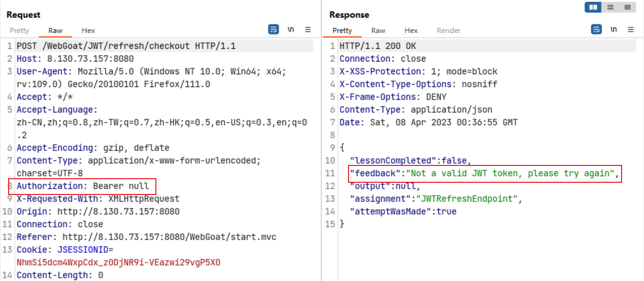Open the Raw tab in Response panel

coord(378,31)
